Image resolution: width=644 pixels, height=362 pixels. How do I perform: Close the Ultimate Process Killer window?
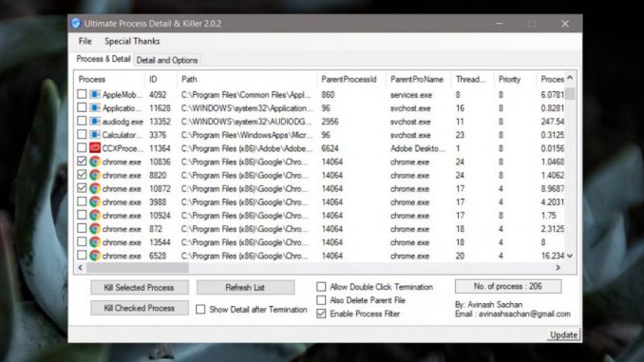[565, 24]
